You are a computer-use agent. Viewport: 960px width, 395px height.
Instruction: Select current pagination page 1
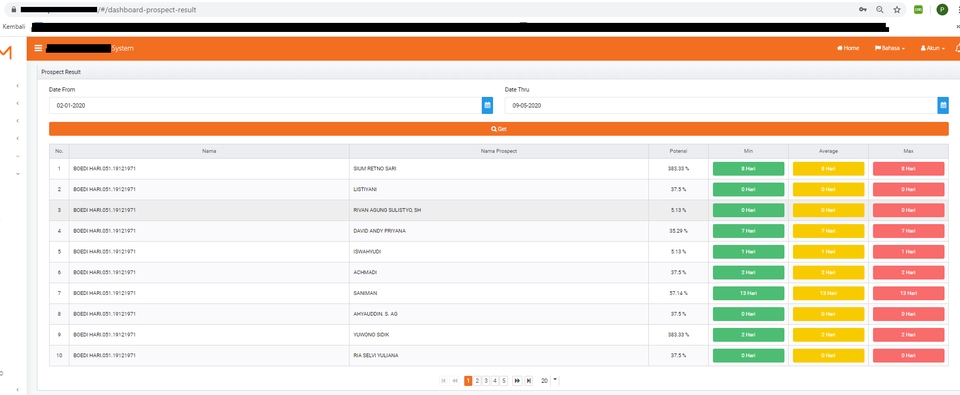pos(468,381)
